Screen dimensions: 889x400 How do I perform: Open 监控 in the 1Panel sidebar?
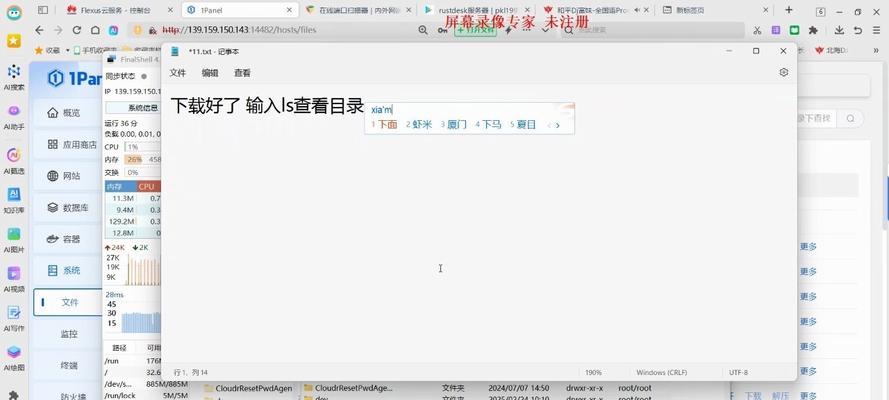point(68,334)
